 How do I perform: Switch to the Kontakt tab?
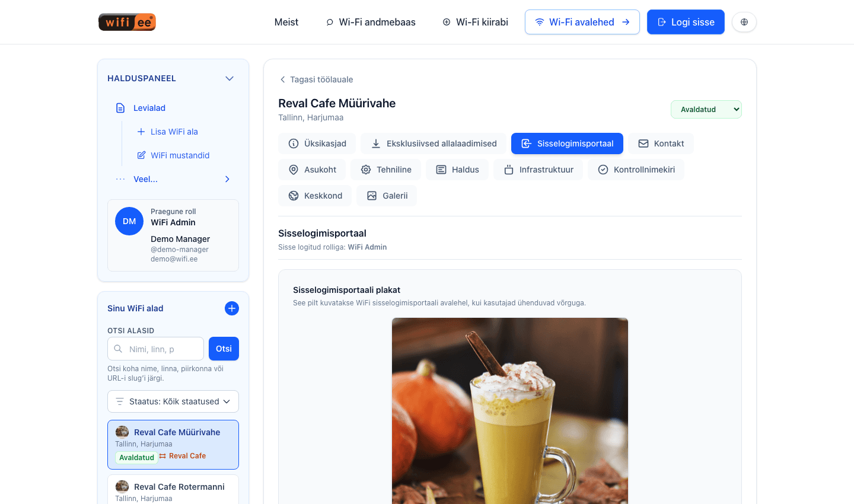point(661,143)
